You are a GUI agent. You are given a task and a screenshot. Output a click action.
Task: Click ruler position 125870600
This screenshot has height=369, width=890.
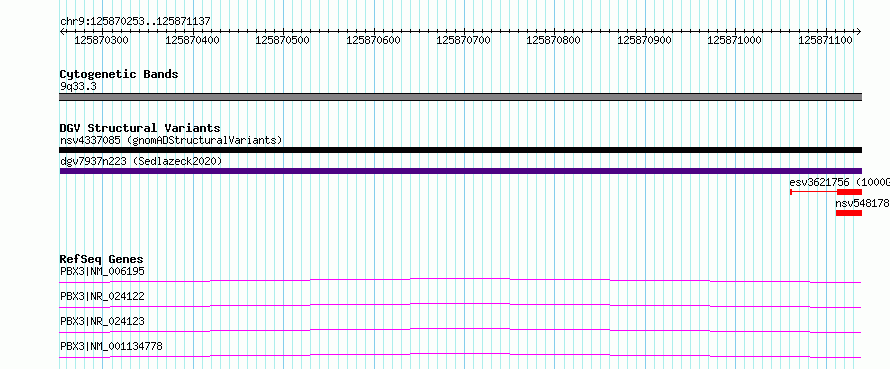tap(373, 40)
